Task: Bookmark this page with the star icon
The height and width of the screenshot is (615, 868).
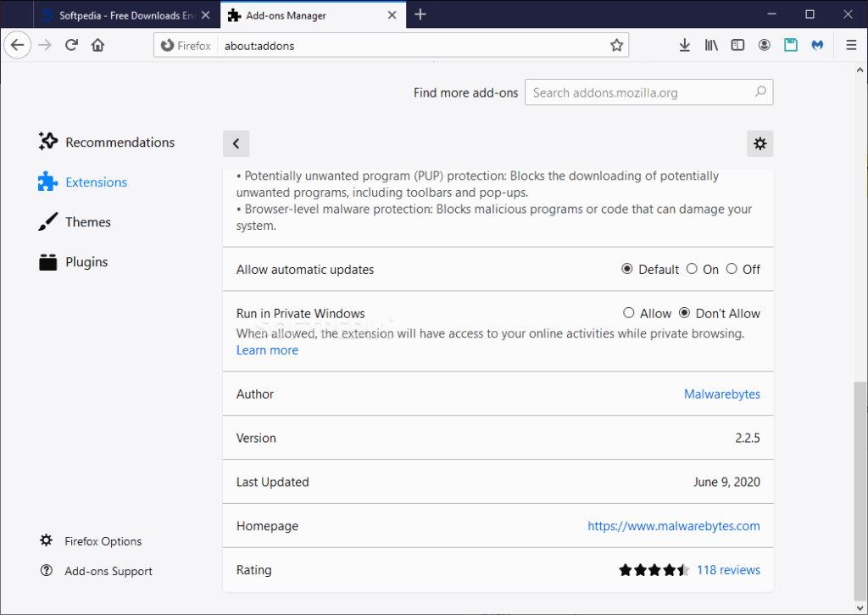Action: pos(617,46)
